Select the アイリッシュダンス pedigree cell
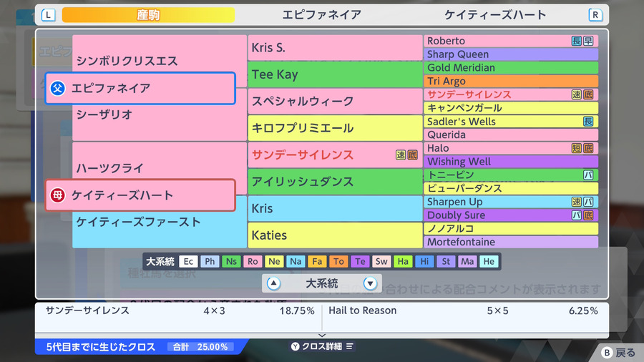Screen dimensions: 644x362 click(x=335, y=182)
